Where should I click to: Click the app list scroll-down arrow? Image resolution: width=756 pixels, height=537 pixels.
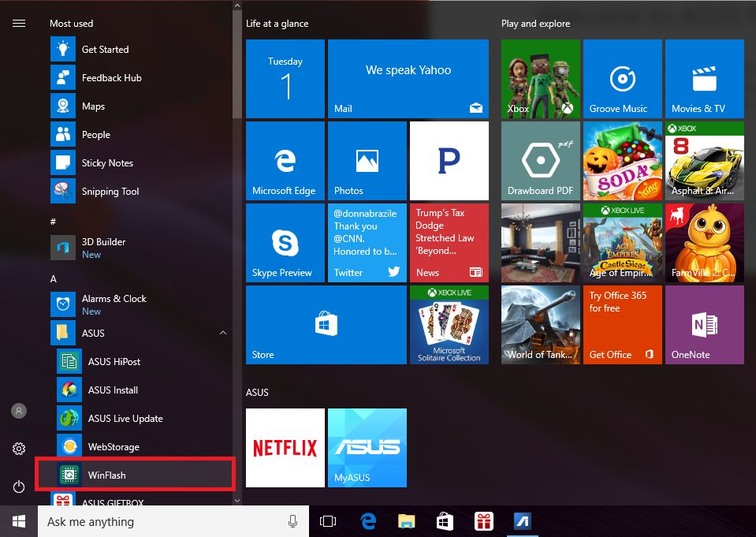[236, 500]
